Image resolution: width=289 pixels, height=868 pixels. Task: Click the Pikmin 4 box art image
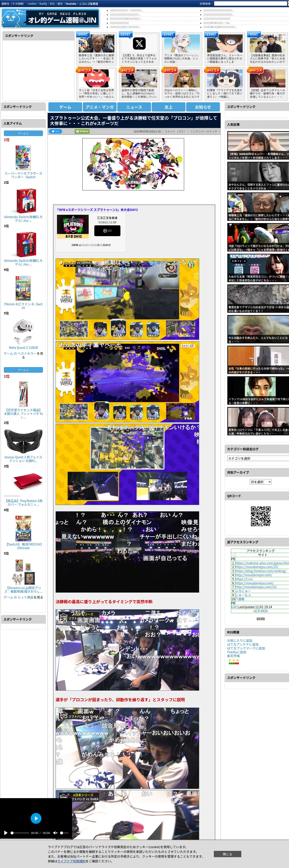point(23,288)
